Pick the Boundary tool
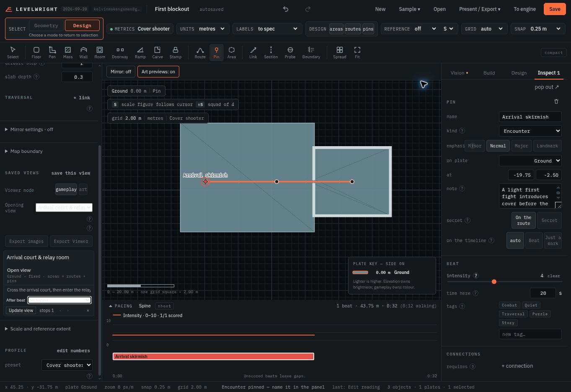The height and width of the screenshot is (392, 571). [x=311, y=52]
